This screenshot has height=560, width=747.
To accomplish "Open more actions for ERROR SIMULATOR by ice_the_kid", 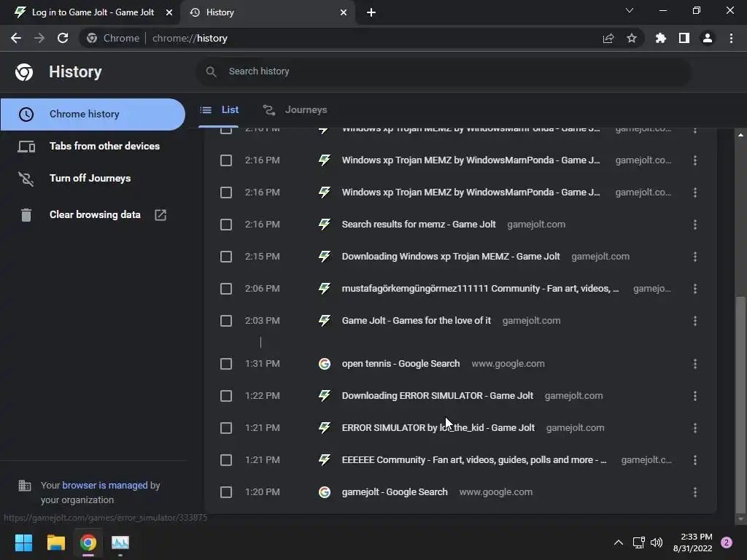I will [695, 427].
